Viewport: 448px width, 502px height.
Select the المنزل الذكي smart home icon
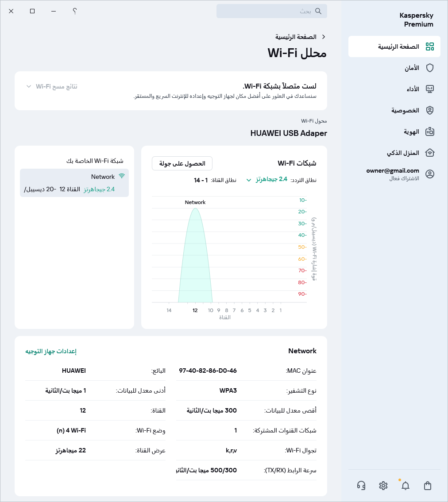tap(430, 153)
